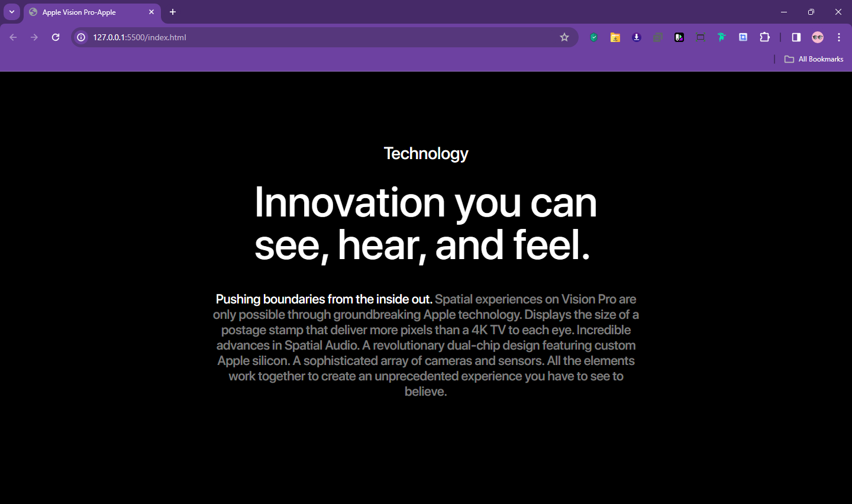Screen dimensions: 852x504
Task: Open the tab search dropdown arrow
Action: (x=12, y=12)
